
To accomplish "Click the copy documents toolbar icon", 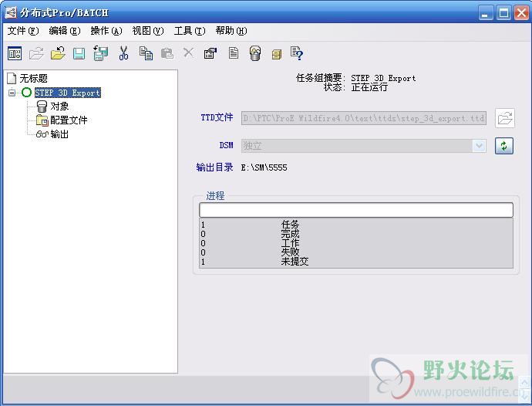I will pos(146,53).
